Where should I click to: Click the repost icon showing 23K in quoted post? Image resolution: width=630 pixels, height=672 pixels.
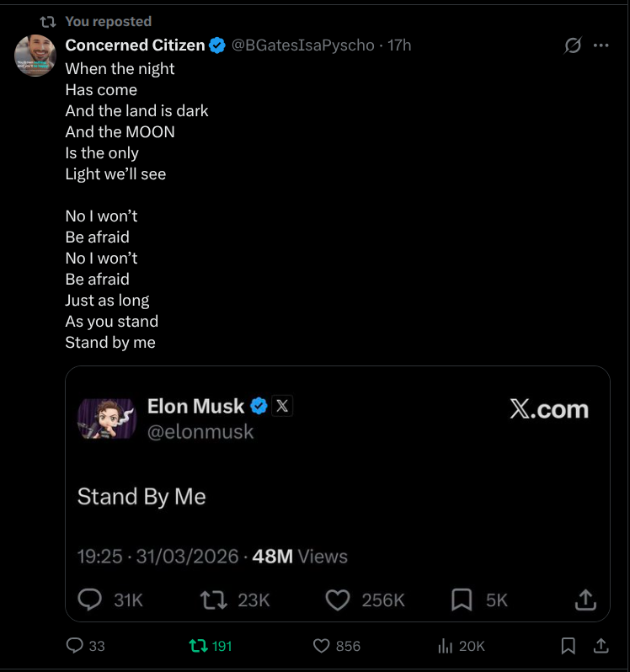click(x=214, y=600)
